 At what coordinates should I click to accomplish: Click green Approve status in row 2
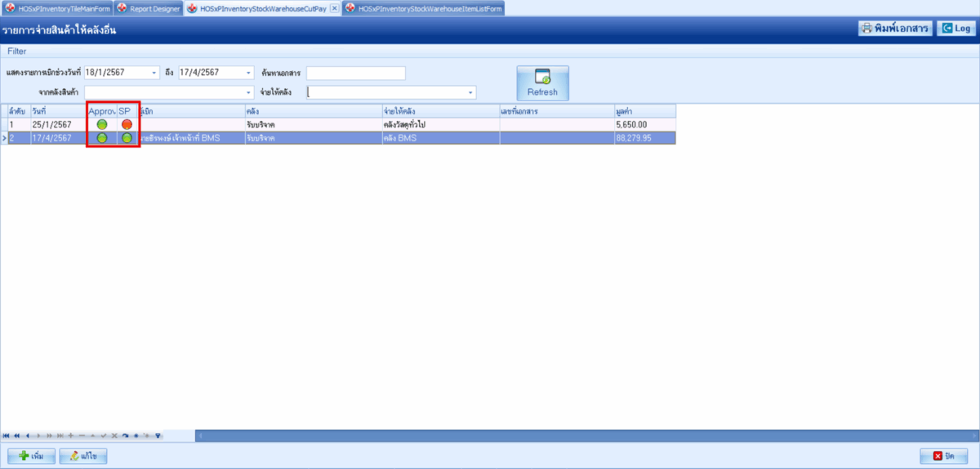tap(102, 139)
